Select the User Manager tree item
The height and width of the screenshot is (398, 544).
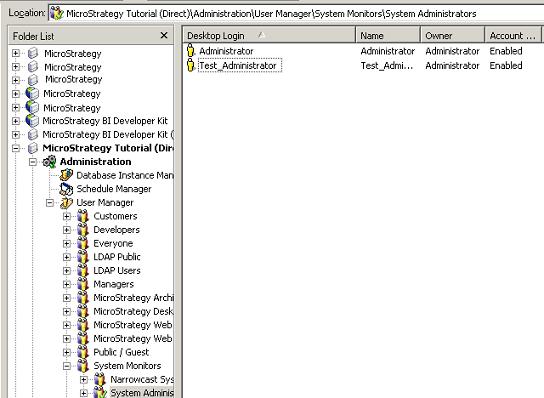coord(105,203)
